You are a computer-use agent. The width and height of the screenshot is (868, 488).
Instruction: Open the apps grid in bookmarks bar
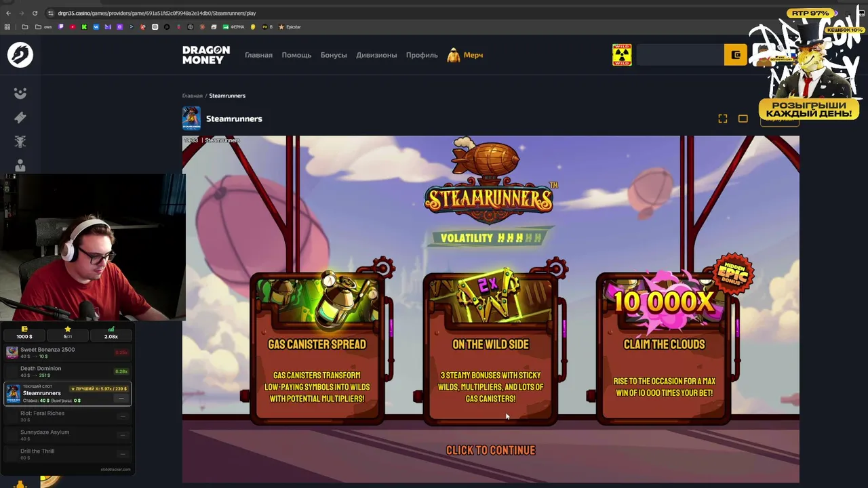click(7, 27)
